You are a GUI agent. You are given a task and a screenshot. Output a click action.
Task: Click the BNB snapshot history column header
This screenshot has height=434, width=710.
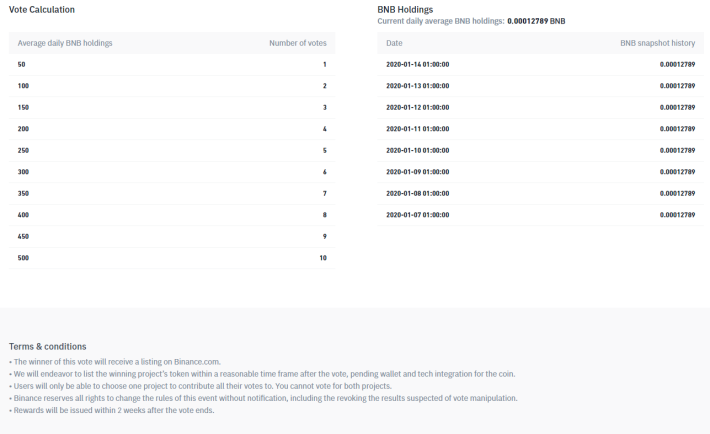[x=657, y=43]
